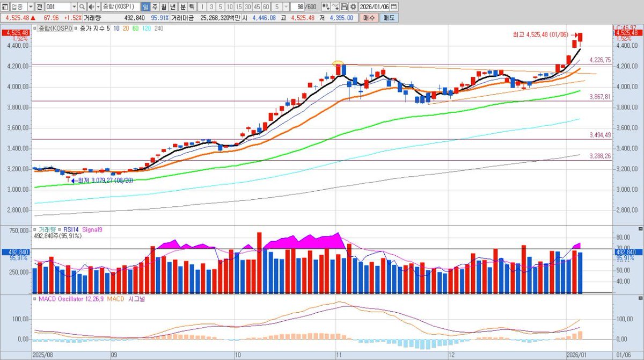Screen dimensions: 644x360
Task: Click the blue 매도 sell button
Action: [389, 18]
